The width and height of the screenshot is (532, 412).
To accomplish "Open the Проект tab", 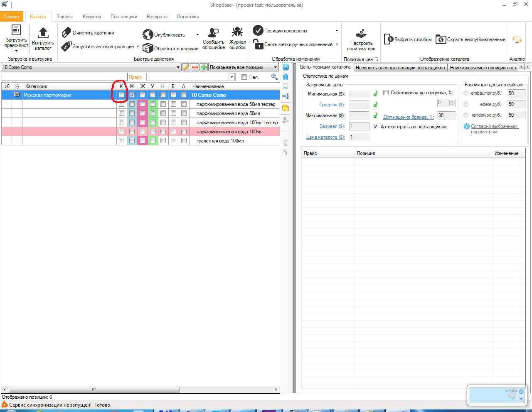I will 12,17.
